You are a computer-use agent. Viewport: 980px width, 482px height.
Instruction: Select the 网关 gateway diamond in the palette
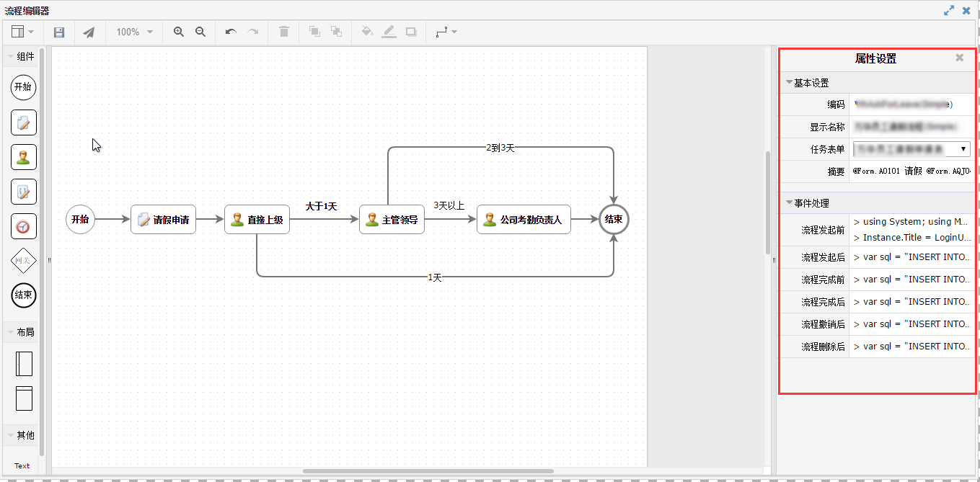coord(23,261)
